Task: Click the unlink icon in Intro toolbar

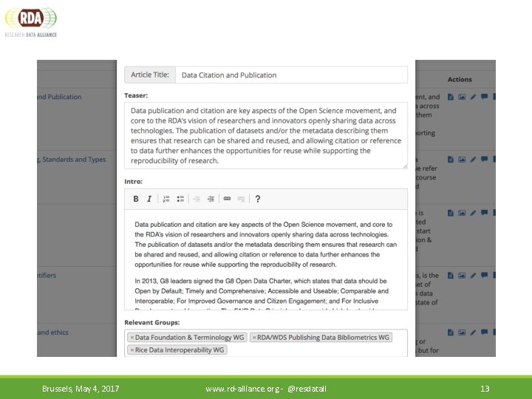Action: tap(241, 199)
